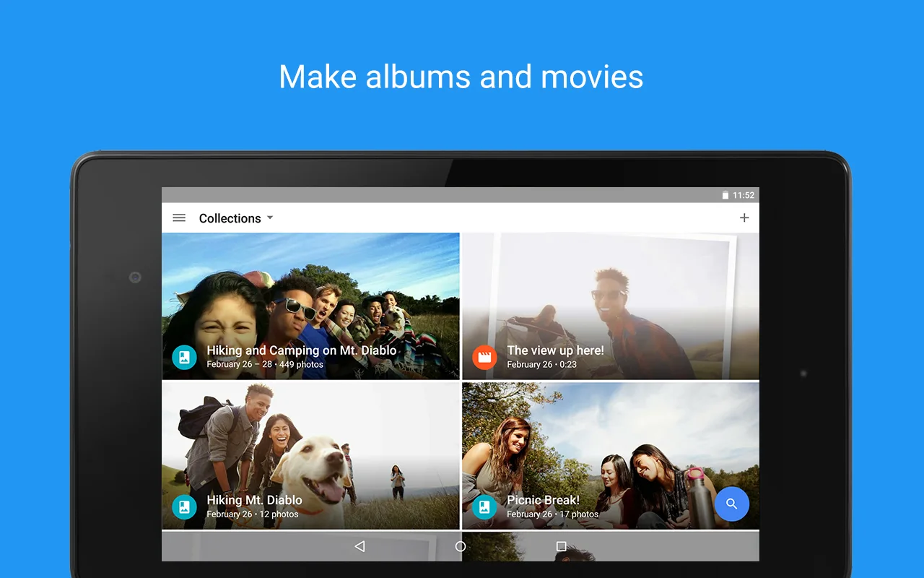Image resolution: width=924 pixels, height=578 pixels.
Task: Tap album icon beside Hiking Mt. Diablo
Action: 184,506
